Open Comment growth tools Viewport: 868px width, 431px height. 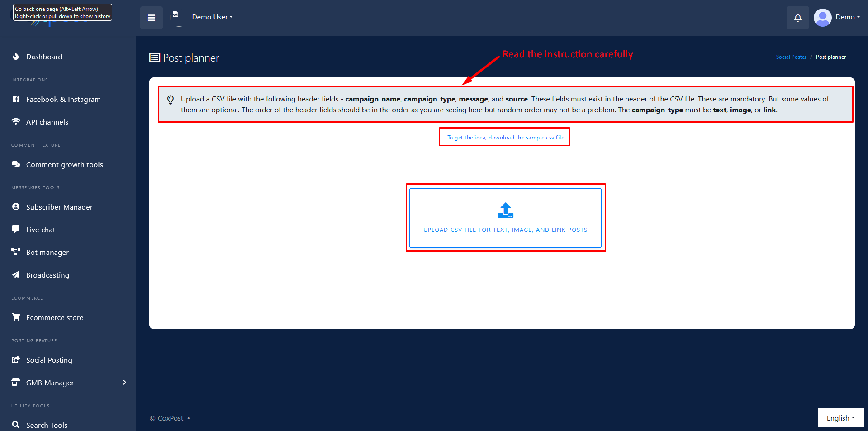click(64, 165)
